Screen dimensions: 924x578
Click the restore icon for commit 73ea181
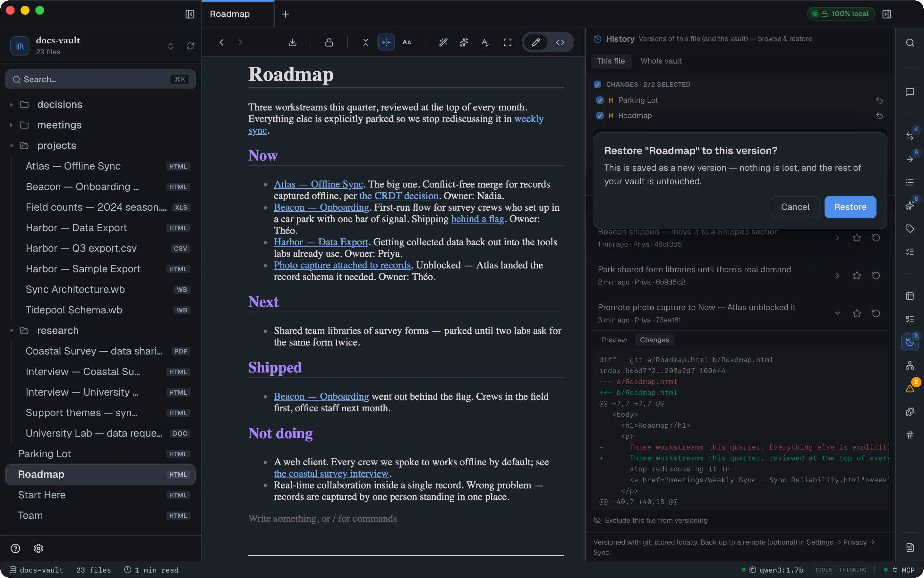click(x=876, y=313)
